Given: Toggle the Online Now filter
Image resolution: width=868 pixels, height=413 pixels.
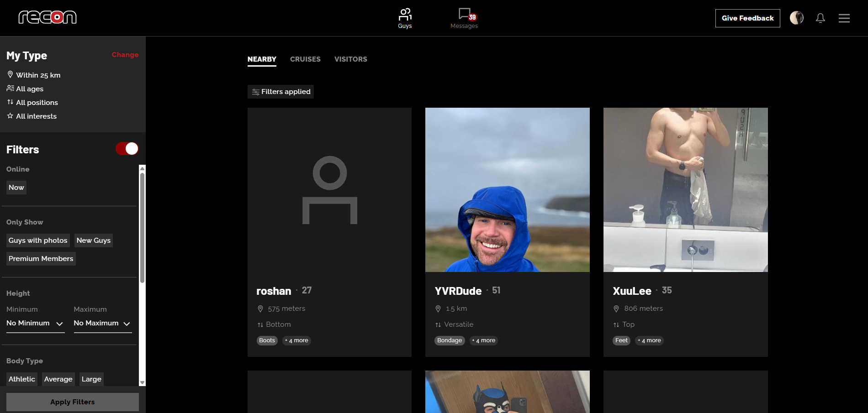Looking at the screenshot, I should click(x=16, y=188).
